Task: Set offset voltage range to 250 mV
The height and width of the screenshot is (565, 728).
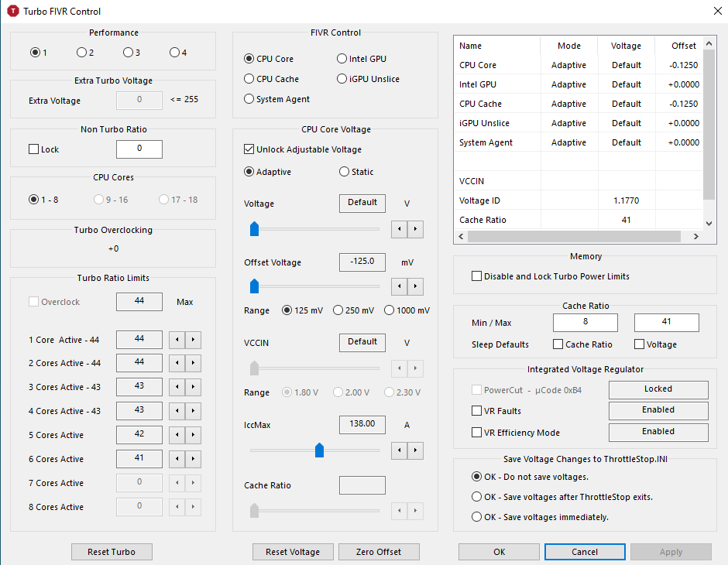Action: [x=353, y=310]
